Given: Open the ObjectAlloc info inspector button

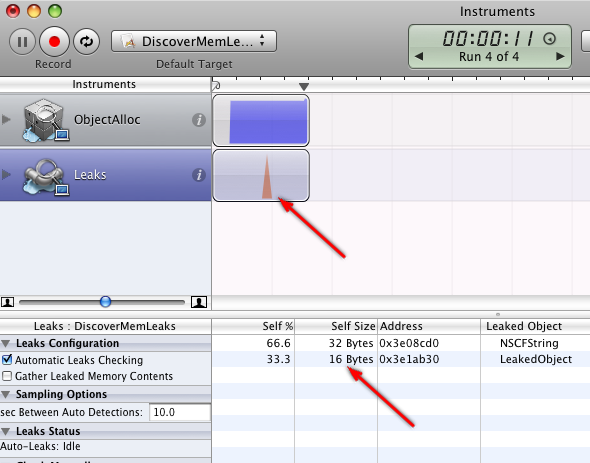Looking at the screenshot, I should [199, 120].
